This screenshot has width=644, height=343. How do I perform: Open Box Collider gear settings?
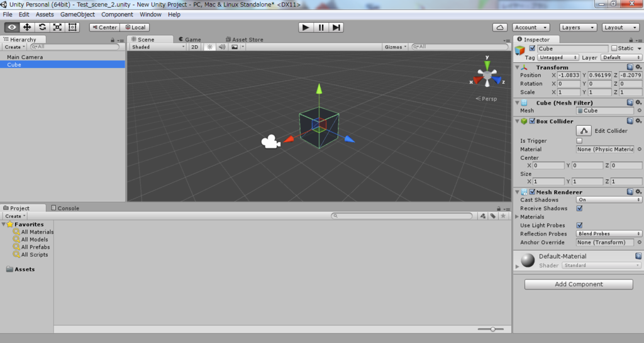tap(638, 121)
